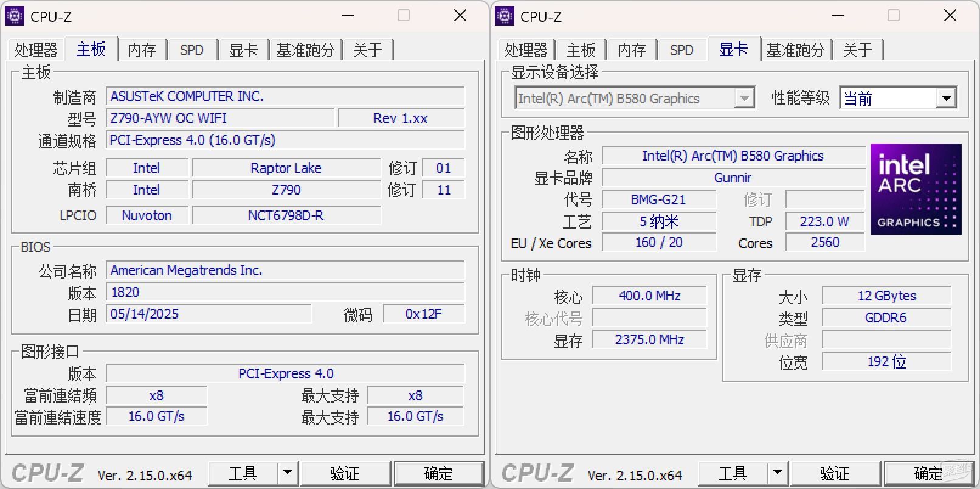Click memory clock 2375.0 MHz field

[x=650, y=339]
